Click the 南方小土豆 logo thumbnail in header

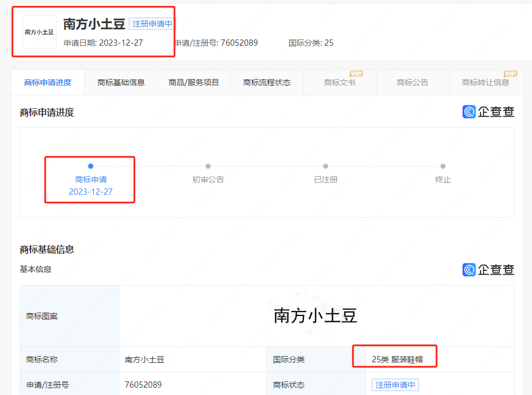tap(40, 32)
